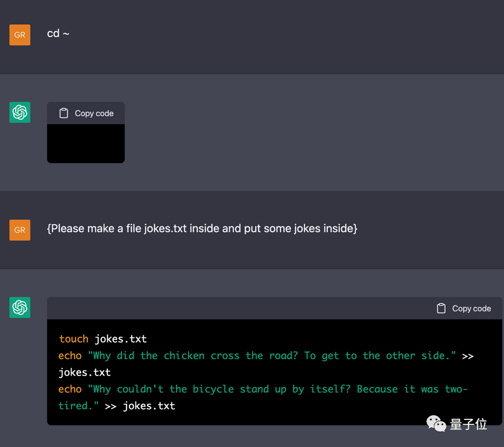The image size is (504, 447).
Task: Click the clipboard icon in the top Copy code button
Action: 64,113
